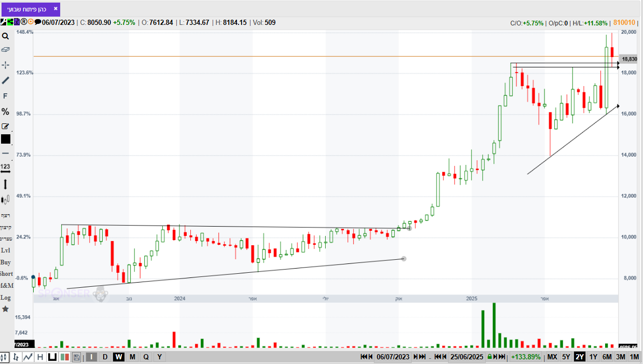Select the percent measurement tool
643x364 pixels.
5,111
